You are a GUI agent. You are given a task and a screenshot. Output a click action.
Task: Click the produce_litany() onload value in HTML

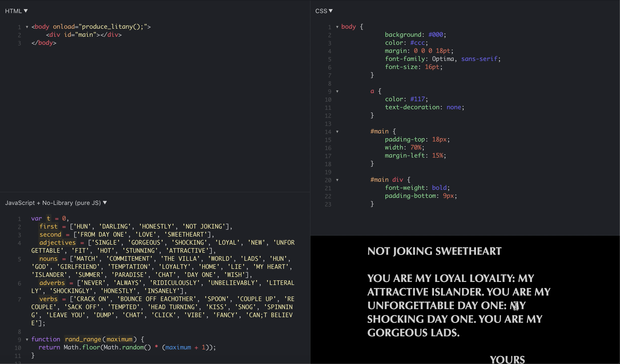(113, 27)
